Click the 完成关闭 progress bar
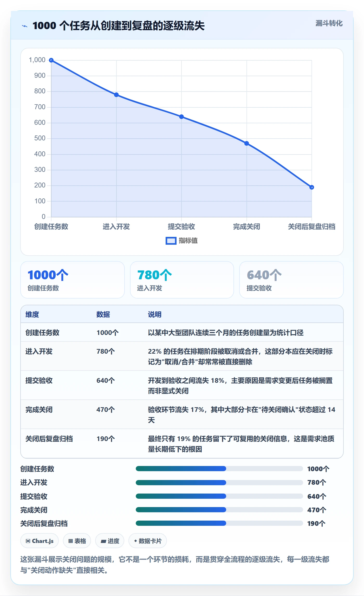 point(219,510)
